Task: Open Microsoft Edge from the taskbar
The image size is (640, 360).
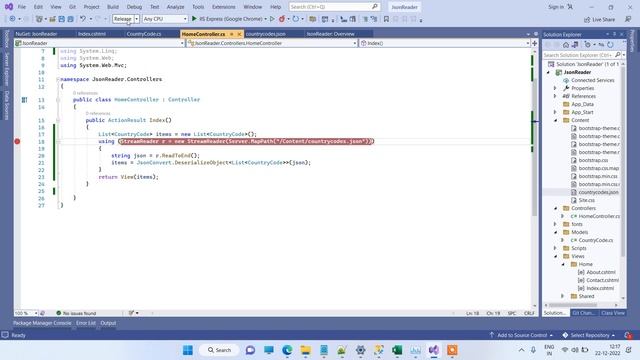Action: (x=287, y=350)
